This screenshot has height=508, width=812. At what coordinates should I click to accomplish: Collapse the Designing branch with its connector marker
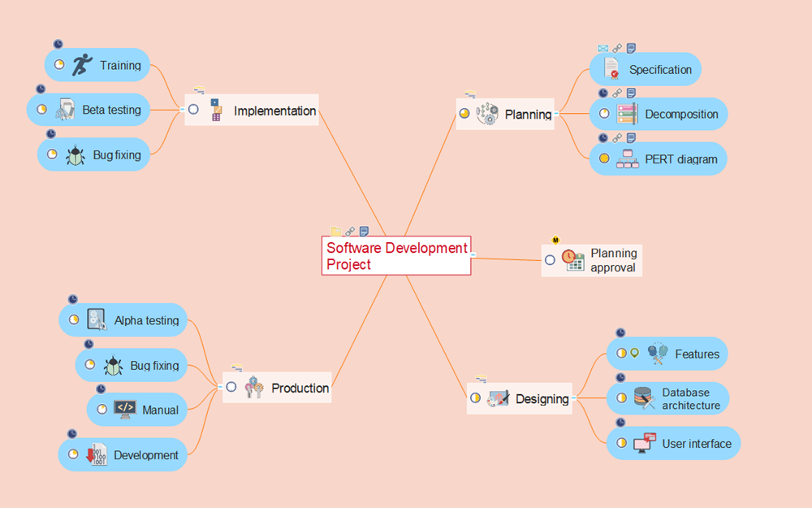point(576,399)
